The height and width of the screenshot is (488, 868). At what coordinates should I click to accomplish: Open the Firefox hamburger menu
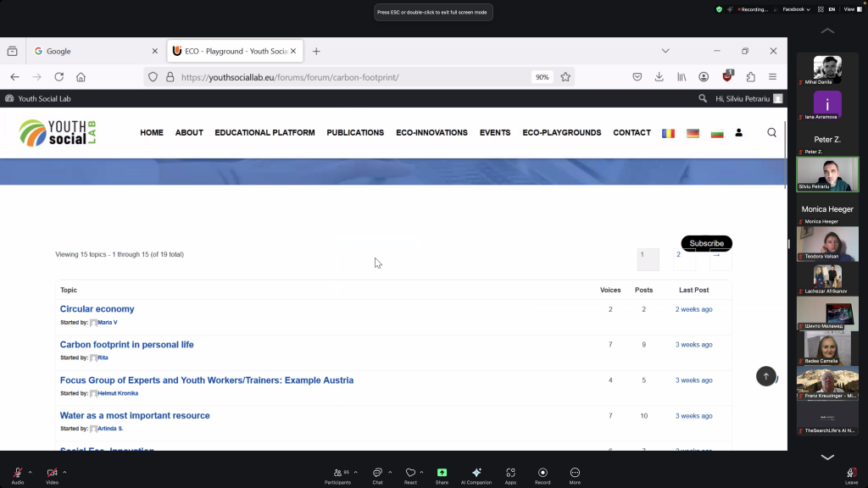coord(773,77)
